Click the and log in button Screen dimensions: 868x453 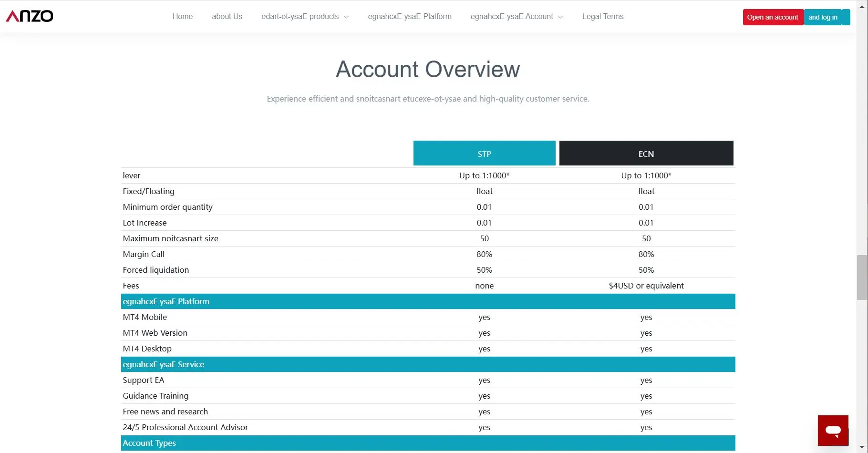(827, 17)
